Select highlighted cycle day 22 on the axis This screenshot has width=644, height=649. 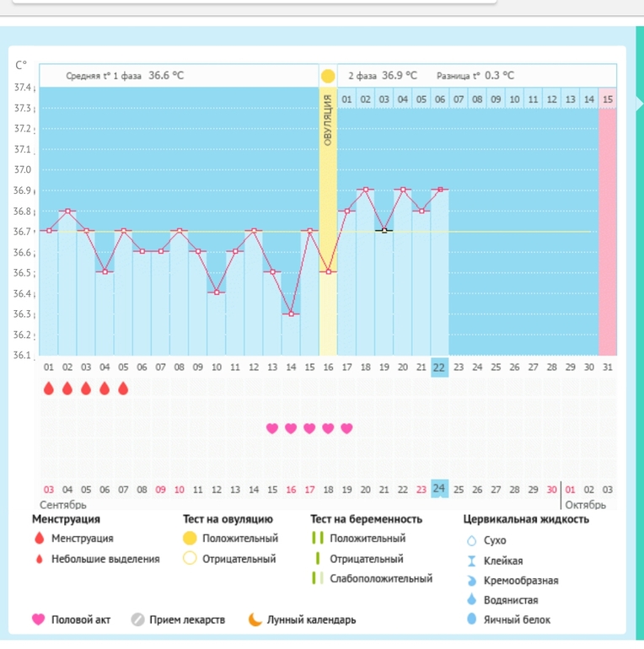click(x=439, y=367)
